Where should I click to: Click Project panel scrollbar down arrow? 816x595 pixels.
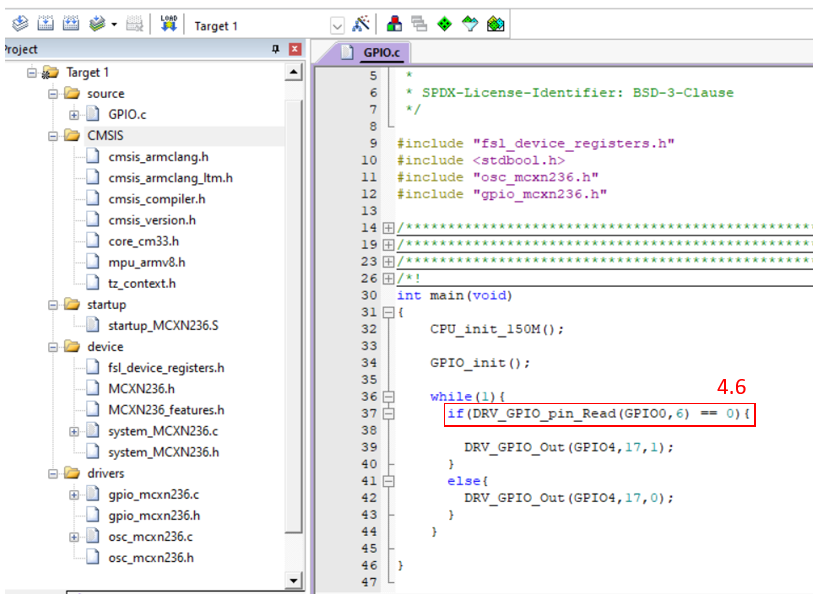(293, 580)
